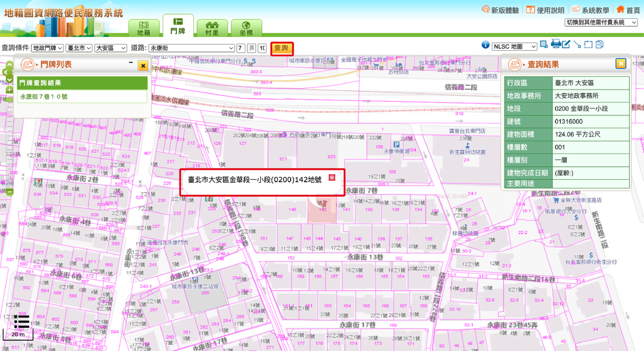
Task: Open 系統教學 tutorial link
Action: pos(590,10)
